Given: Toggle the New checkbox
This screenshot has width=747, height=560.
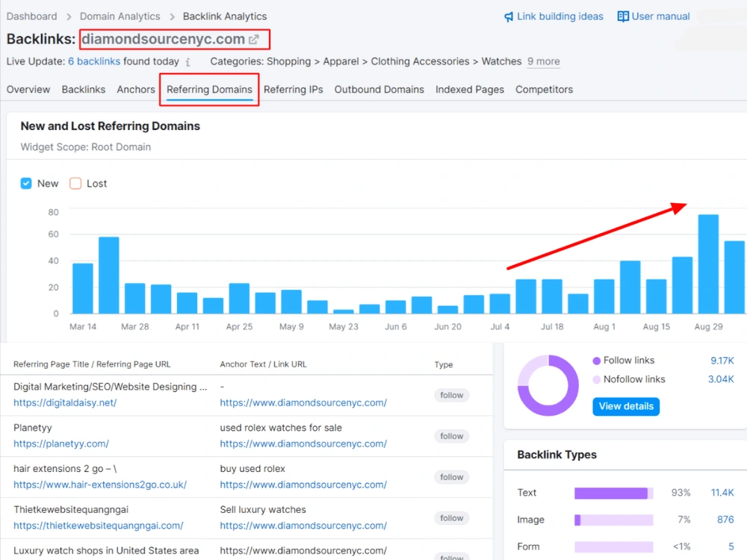Looking at the screenshot, I should [x=26, y=184].
